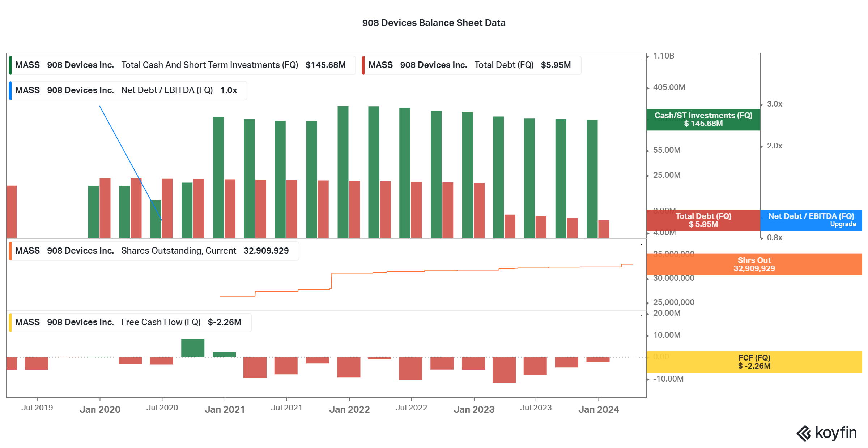Click the Jan 2022 timeline label
Image resolution: width=868 pixels, height=448 pixels.
coord(349,409)
